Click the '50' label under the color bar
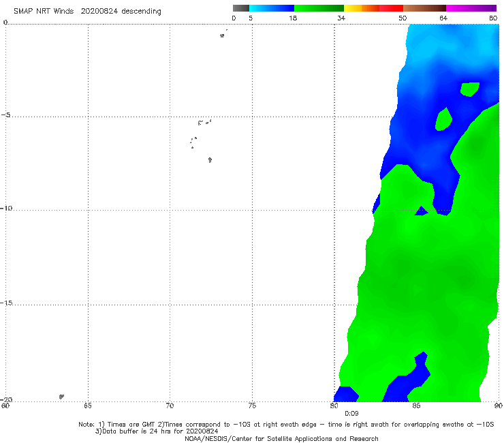Screen dimensions: 504x443 (403, 18)
